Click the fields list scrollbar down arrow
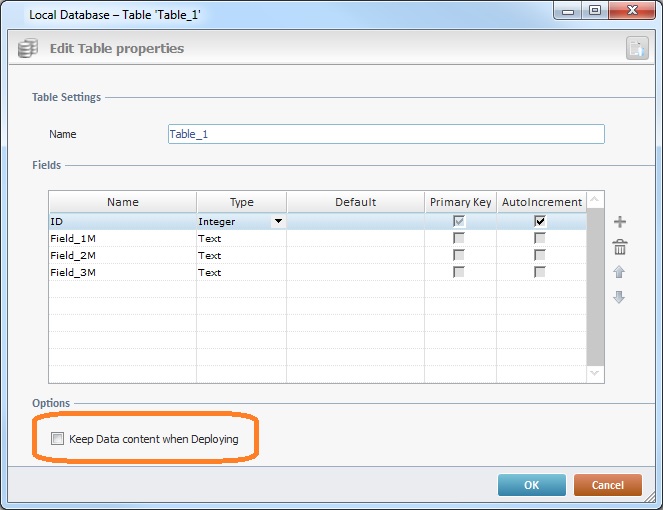The width and height of the screenshot is (663, 510). (595, 372)
